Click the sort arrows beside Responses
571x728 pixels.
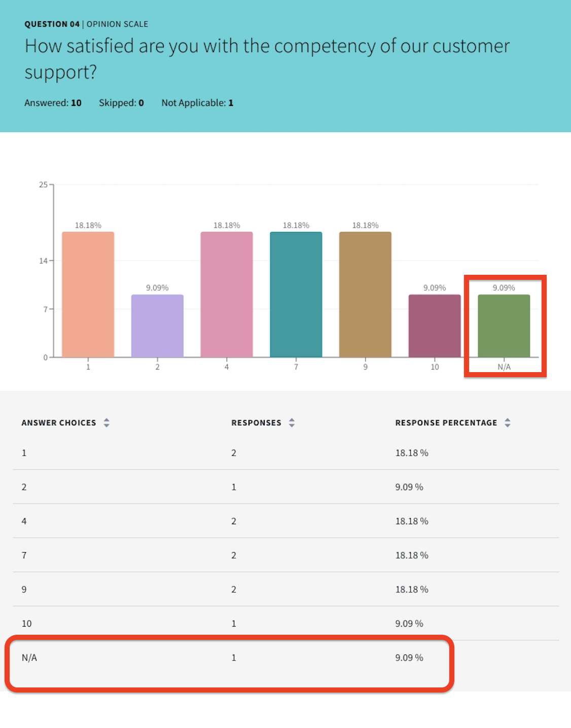click(292, 423)
